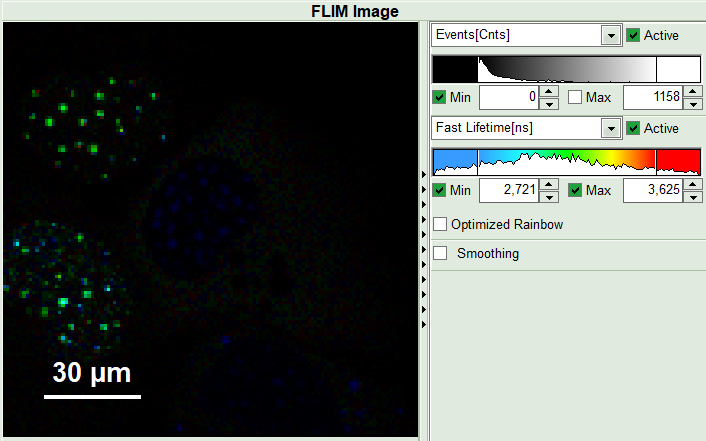Increase Fast Lifetime Min with up arrow

coord(549,185)
